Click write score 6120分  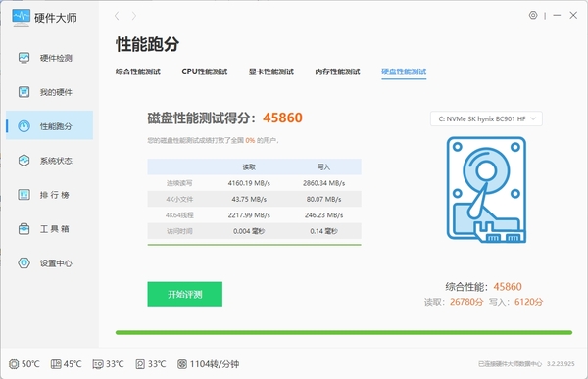529,302
